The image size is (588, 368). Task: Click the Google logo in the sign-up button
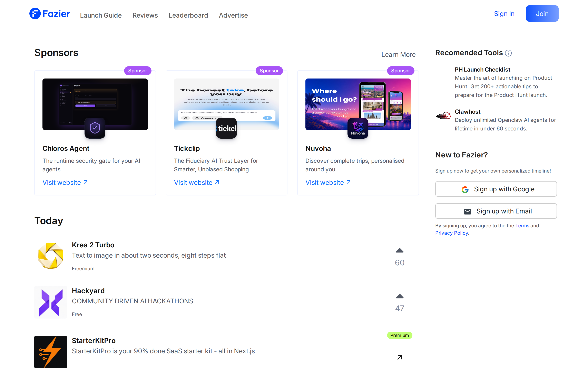[465, 189]
